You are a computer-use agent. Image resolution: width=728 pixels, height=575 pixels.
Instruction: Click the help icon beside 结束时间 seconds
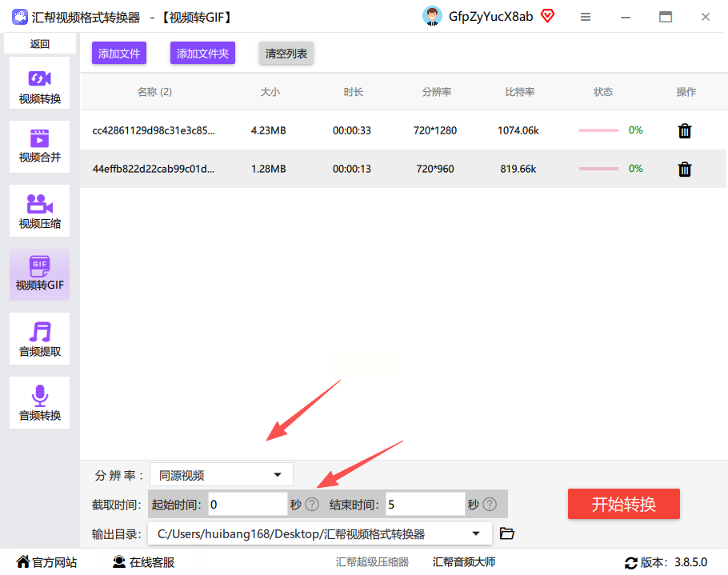tap(490, 504)
